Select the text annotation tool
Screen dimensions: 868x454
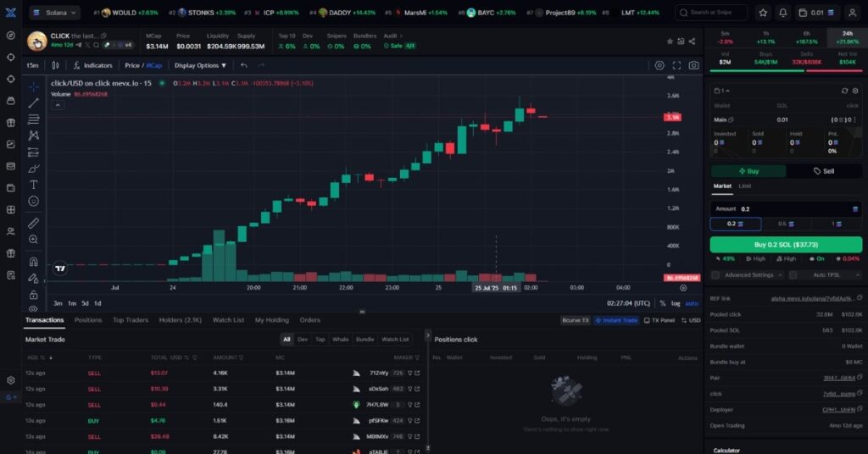(x=34, y=185)
